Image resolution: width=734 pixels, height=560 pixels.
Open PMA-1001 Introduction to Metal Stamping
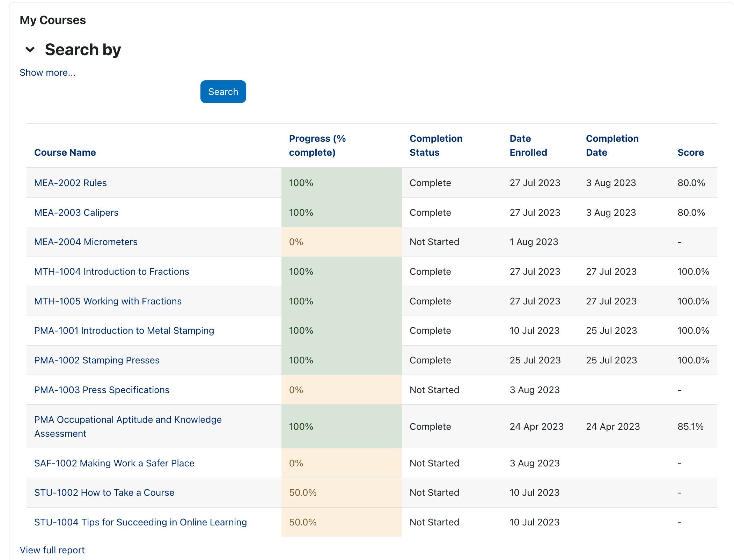pyautogui.click(x=124, y=331)
